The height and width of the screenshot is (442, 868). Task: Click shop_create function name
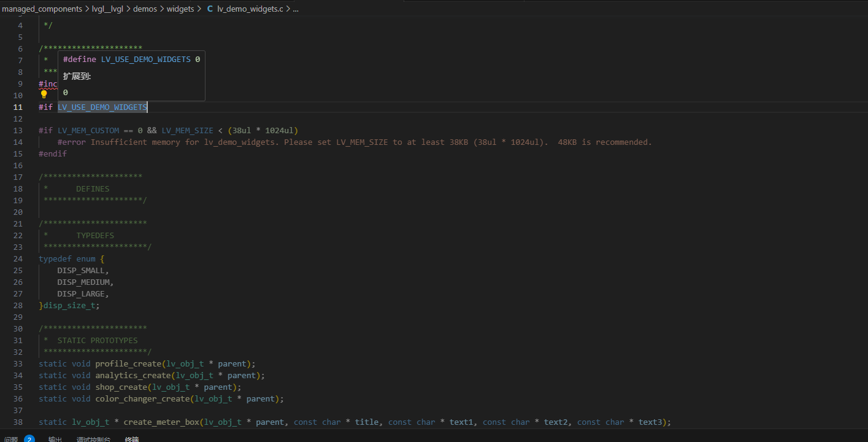pyautogui.click(x=121, y=387)
